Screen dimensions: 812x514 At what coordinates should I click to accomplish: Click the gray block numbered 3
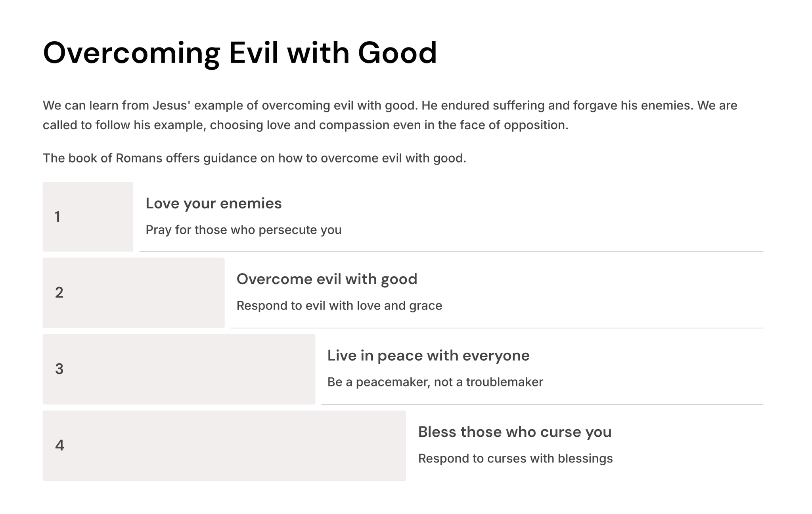pyautogui.click(x=179, y=369)
